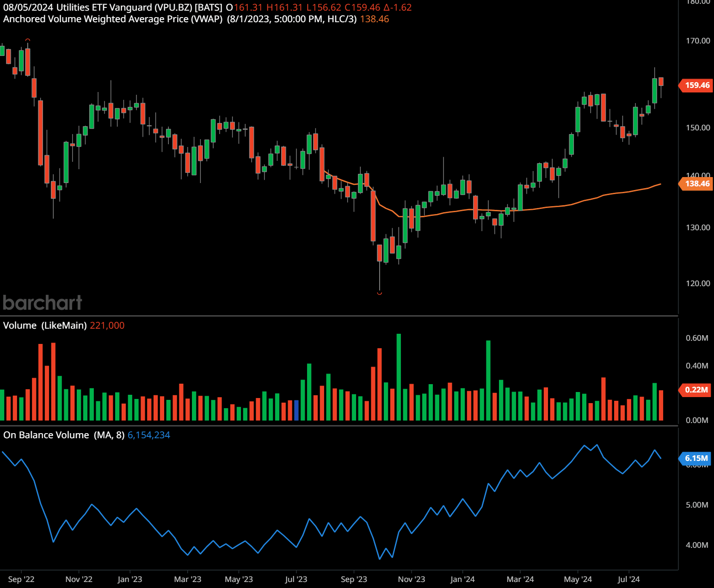Click the low price L156.62
This screenshot has width=714, height=588.
[324, 7]
